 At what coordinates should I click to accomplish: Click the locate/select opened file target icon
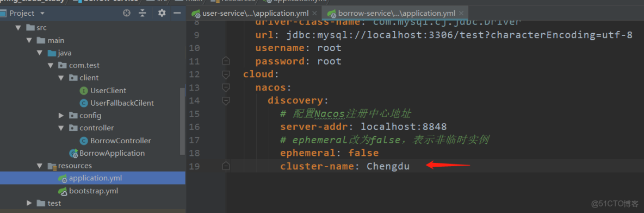(x=127, y=13)
